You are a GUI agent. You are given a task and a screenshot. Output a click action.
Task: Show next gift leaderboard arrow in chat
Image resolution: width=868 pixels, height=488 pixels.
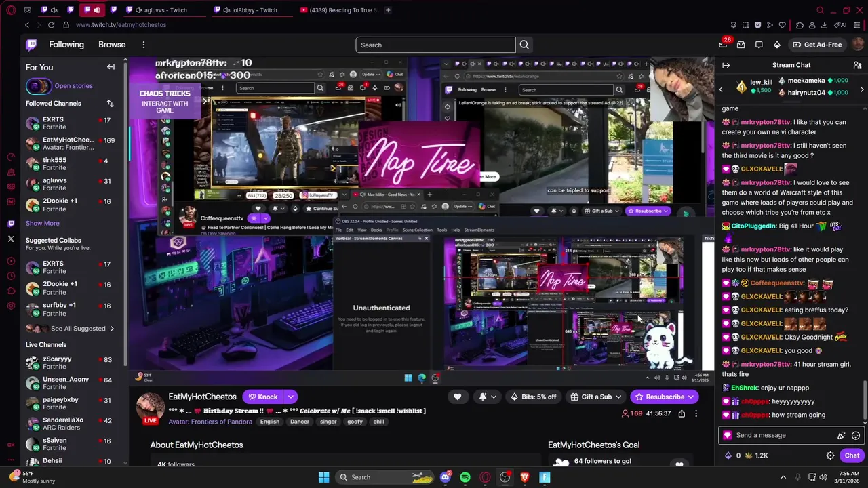862,89
